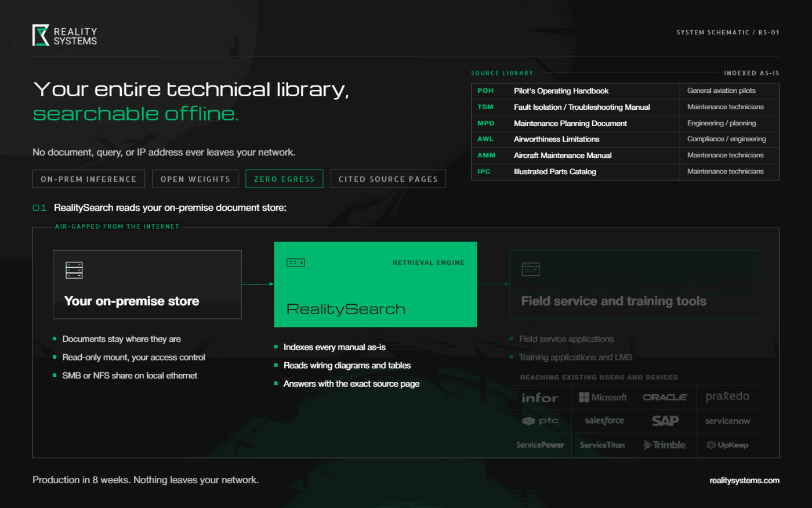The image size is (812, 508).
Task: Select the CITED SOURCE PAGES tag
Action: point(388,179)
